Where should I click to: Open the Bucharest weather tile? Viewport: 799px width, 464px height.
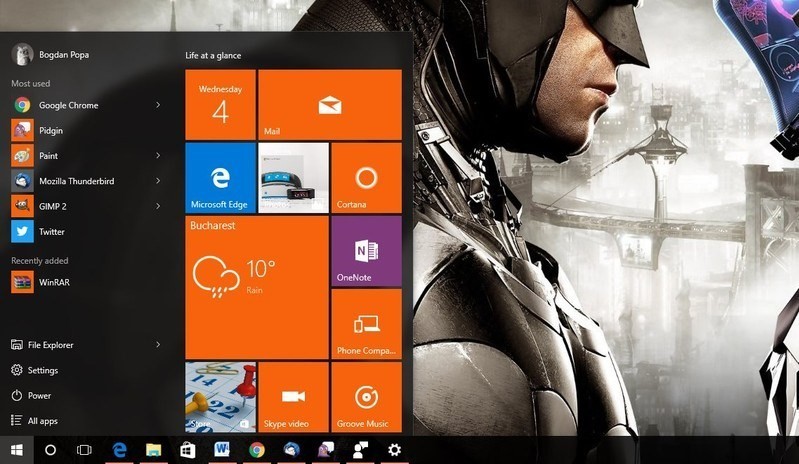[256, 287]
